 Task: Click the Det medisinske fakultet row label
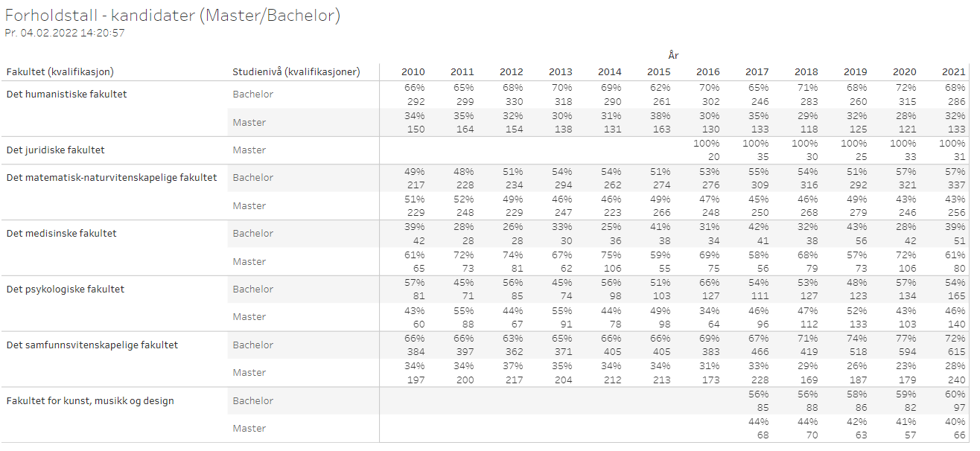point(61,234)
